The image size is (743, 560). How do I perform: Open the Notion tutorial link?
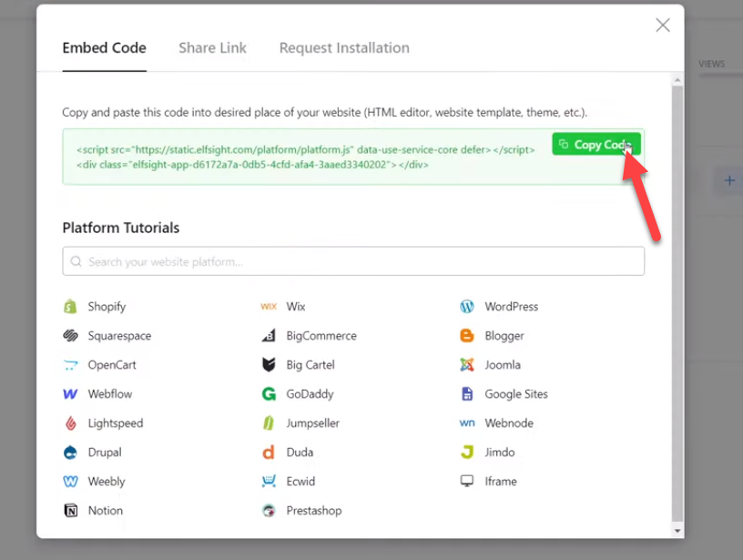click(x=106, y=510)
